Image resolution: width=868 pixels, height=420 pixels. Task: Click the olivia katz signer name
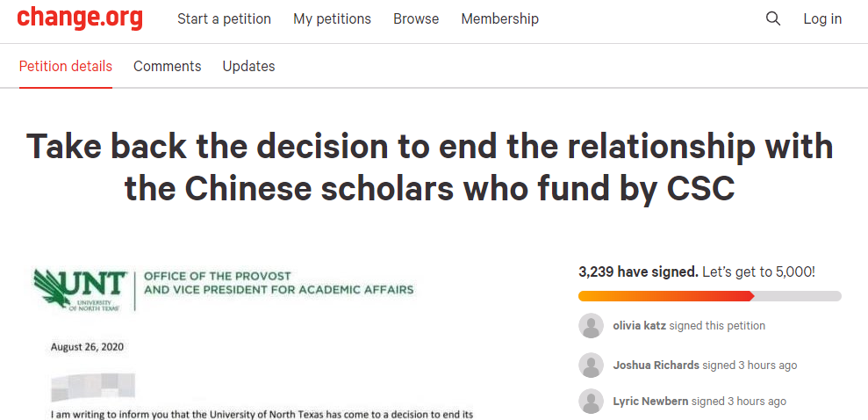[640, 326]
